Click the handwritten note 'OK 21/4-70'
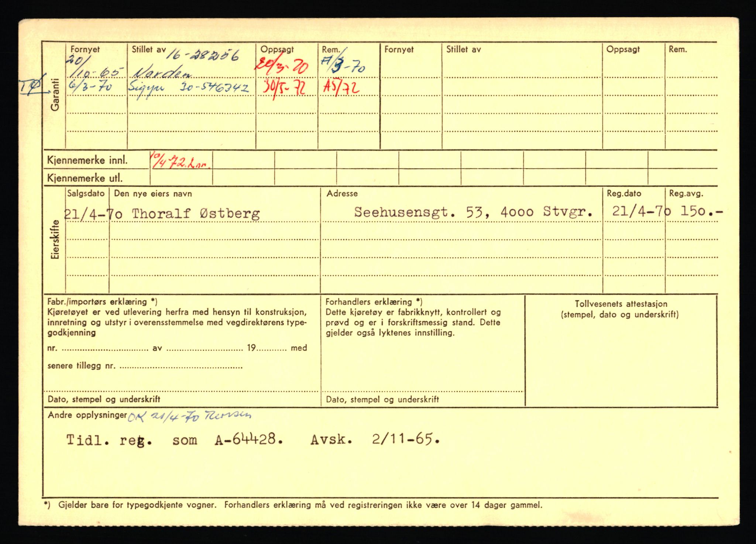 tap(164, 417)
